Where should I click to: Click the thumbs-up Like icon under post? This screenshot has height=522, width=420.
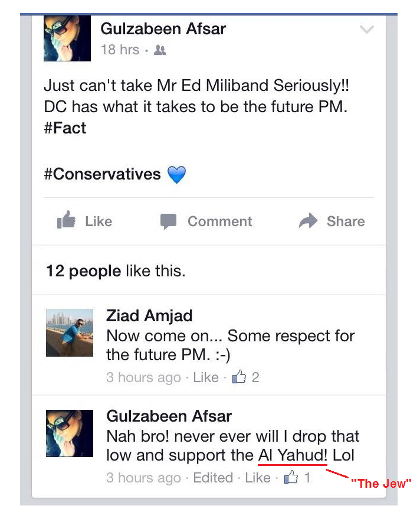(x=67, y=221)
